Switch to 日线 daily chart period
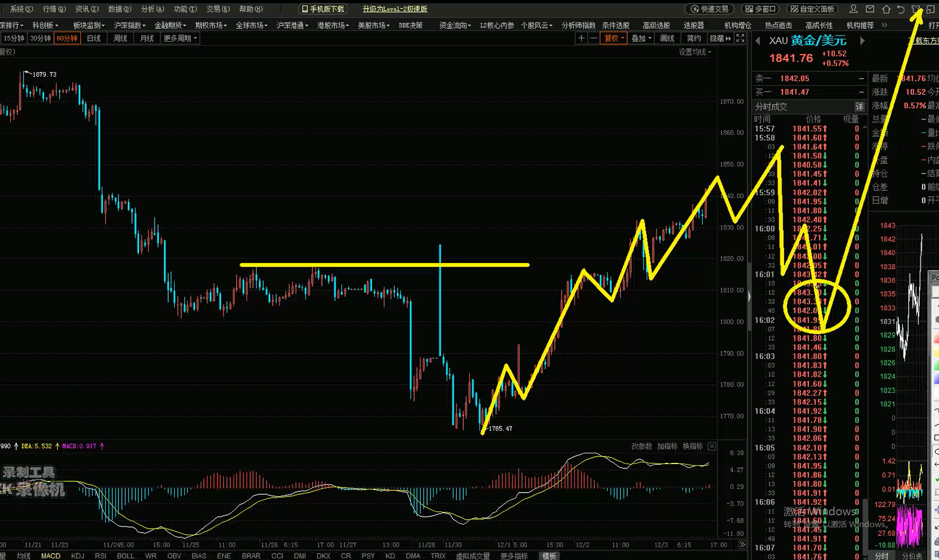 click(x=94, y=38)
